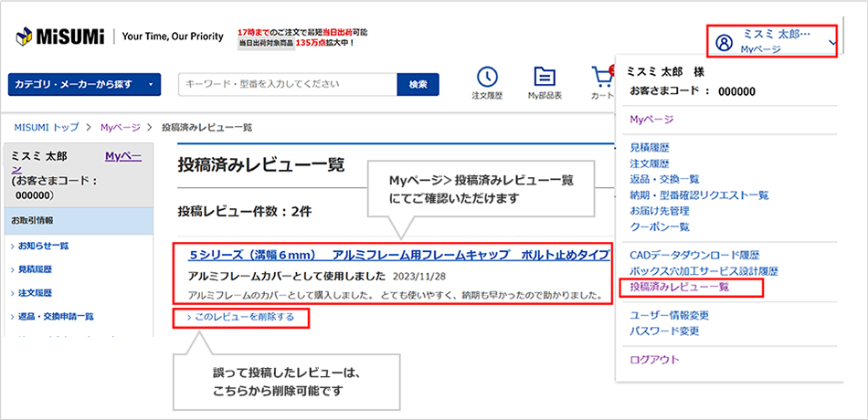The width and height of the screenshot is (868, 420).
Task: Select 返品・交換一覧 in the account menu
Action: coord(664,179)
